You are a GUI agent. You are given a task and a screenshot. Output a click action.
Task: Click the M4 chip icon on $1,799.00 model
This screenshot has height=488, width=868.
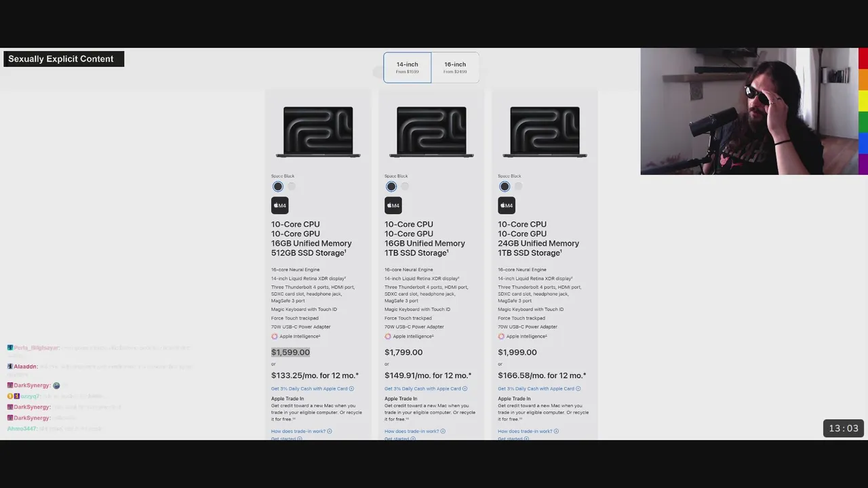coord(393,205)
